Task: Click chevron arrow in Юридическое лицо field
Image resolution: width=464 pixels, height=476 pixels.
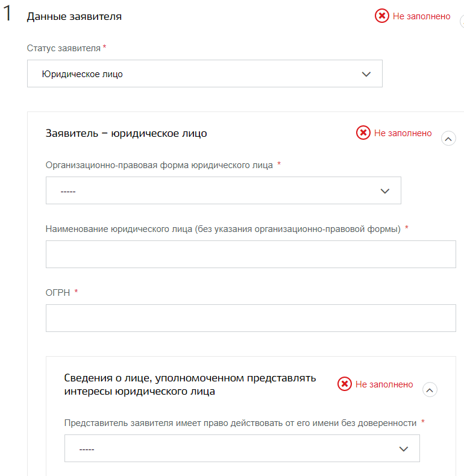Action: click(366, 74)
